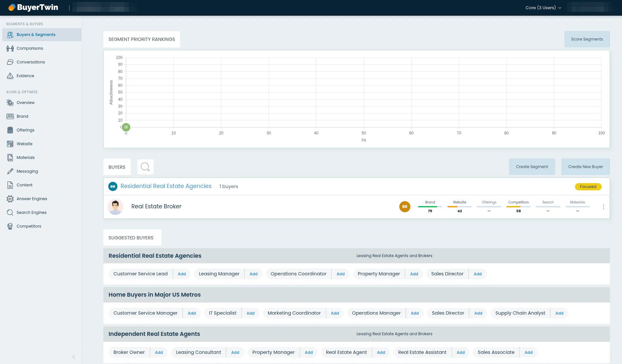The image size is (622, 364).
Task: Click the Website icon in sidebar
Action: 10,144
